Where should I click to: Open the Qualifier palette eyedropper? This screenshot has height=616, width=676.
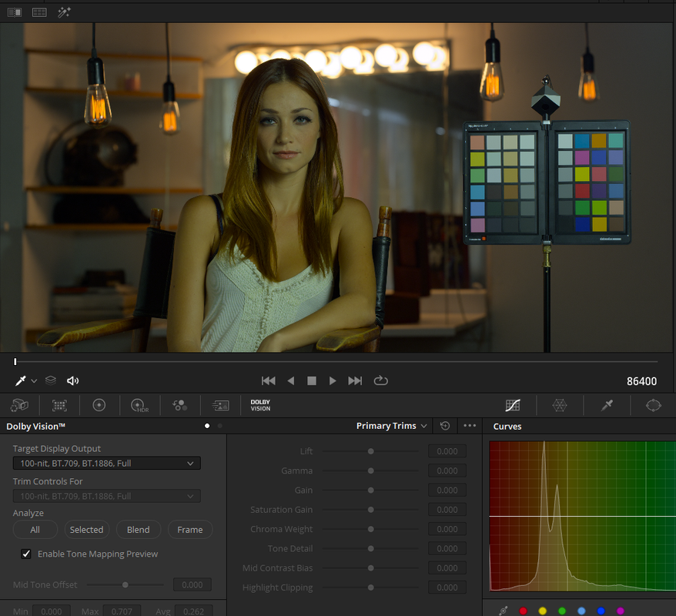click(x=607, y=405)
